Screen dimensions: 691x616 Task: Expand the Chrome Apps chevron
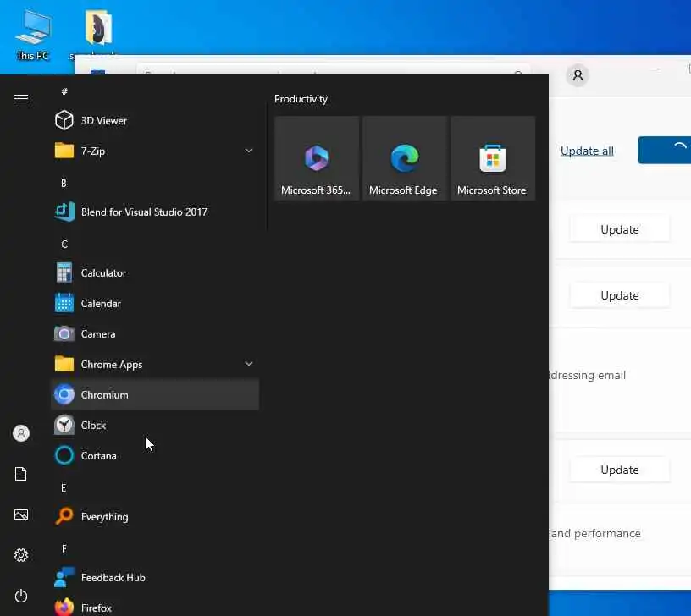point(249,364)
